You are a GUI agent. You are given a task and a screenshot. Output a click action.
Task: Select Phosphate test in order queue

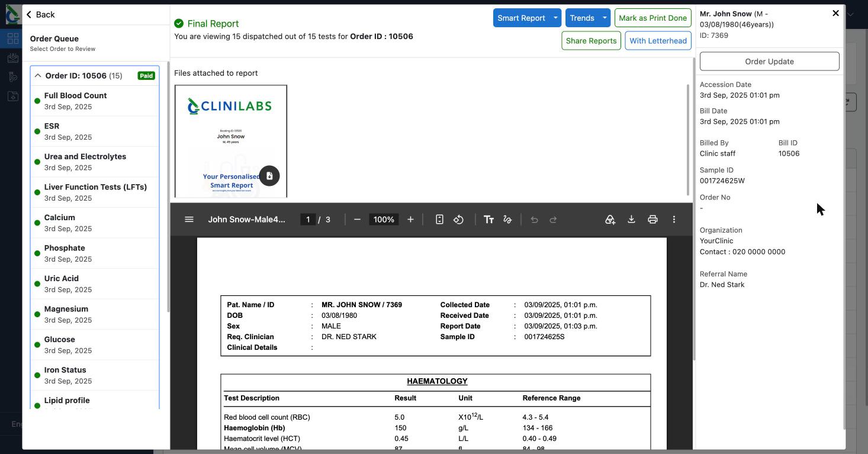click(x=95, y=253)
